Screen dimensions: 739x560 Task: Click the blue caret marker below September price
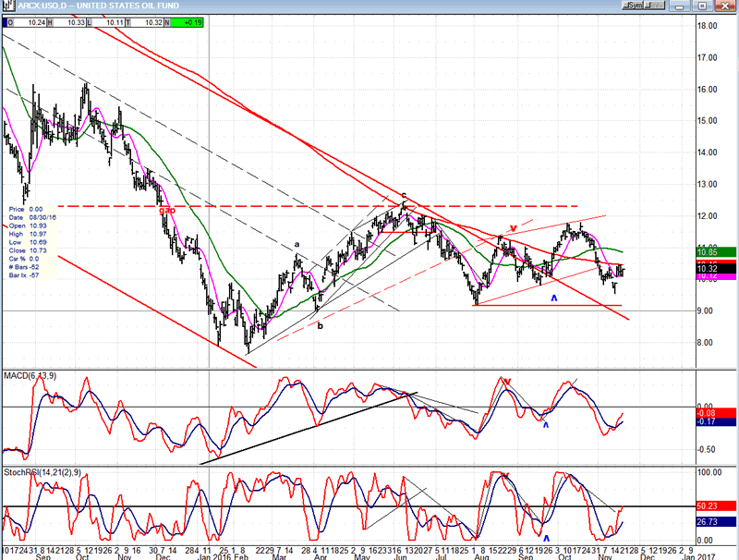tap(554, 298)
